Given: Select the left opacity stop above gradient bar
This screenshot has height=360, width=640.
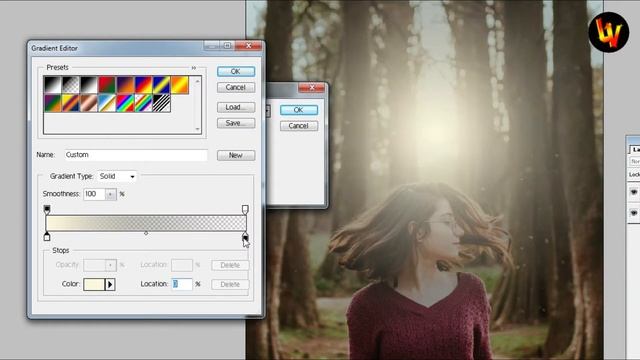Looking at the screenshot, I should 47,210.
